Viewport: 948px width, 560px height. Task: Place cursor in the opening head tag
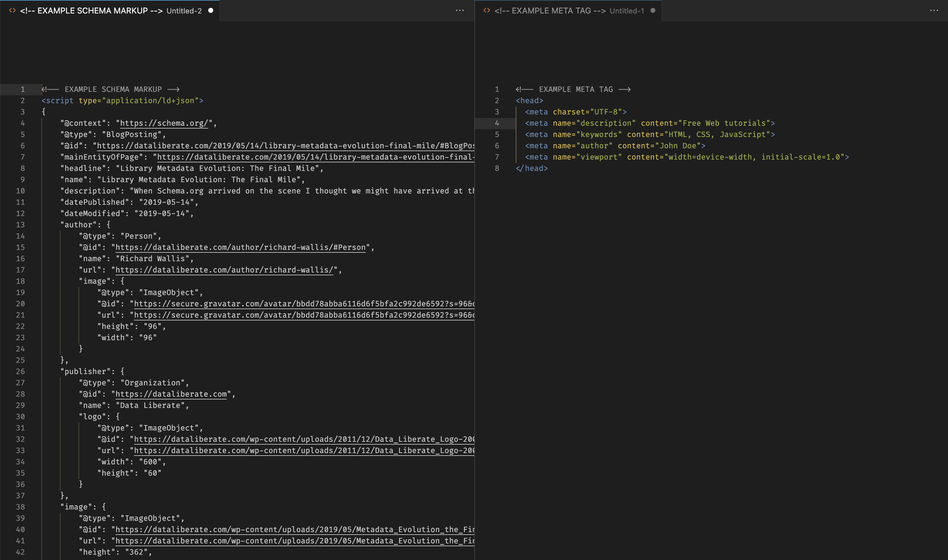(530, 101)
